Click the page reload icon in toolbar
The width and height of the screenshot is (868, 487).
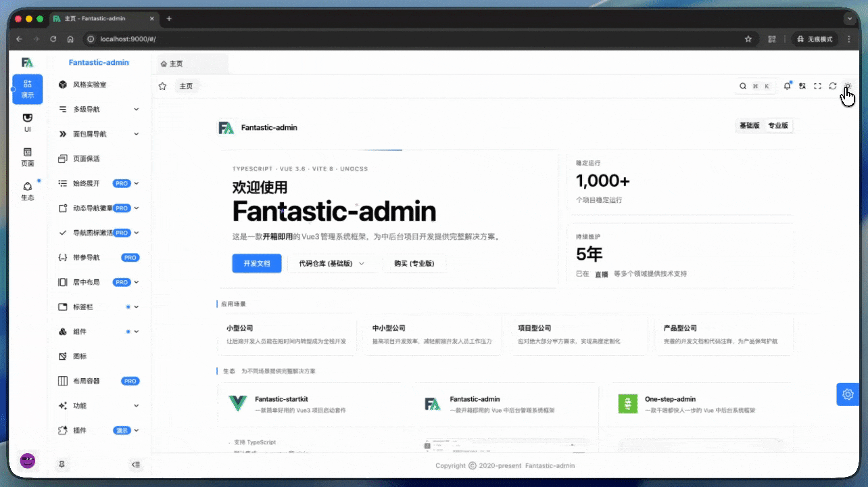coord(833,86)
